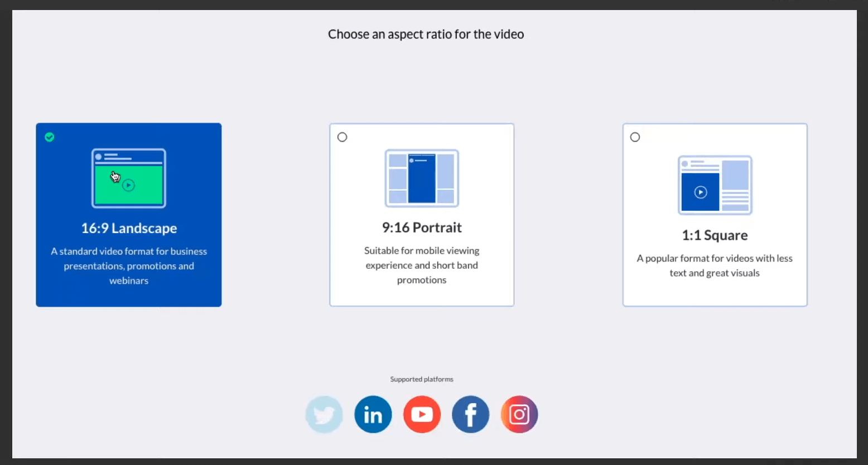Click the 16:9 Landscape heading
The height and width of the screenshot is (465, 868).
point(129,228)
